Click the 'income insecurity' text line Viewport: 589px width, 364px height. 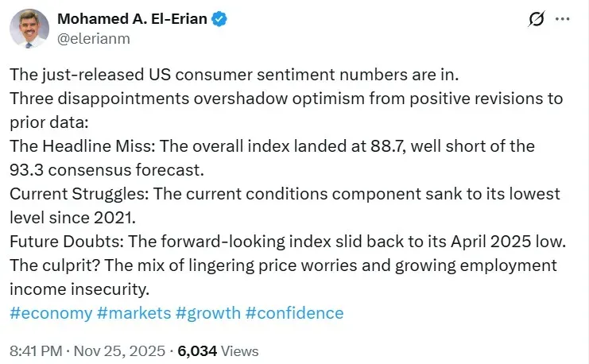pos(78,288)
